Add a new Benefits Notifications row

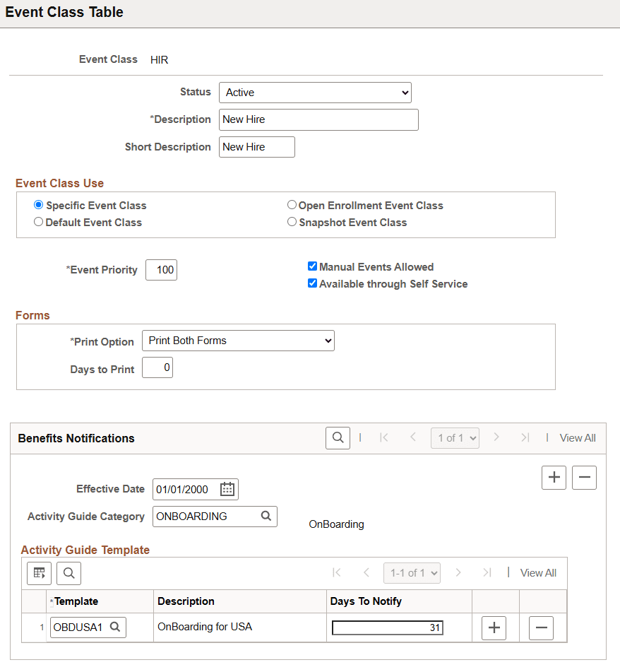coord(554,478)
